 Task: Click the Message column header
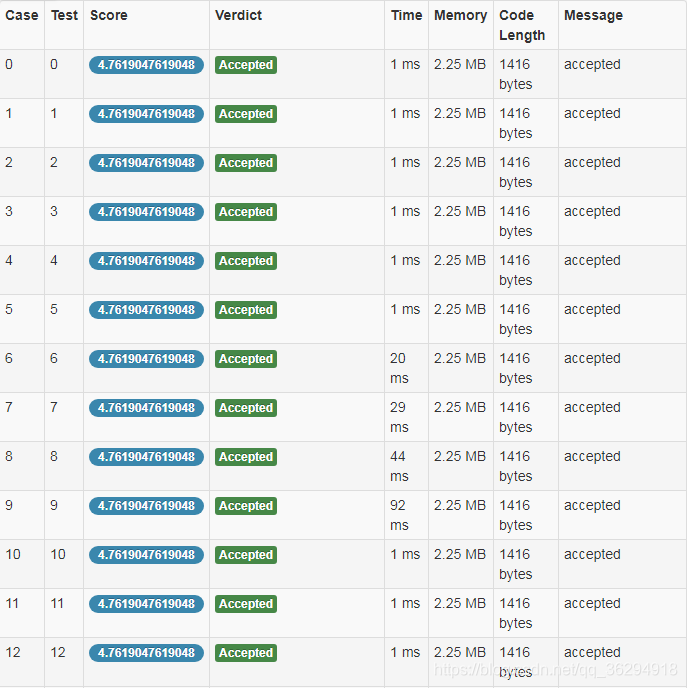[593, 15]
